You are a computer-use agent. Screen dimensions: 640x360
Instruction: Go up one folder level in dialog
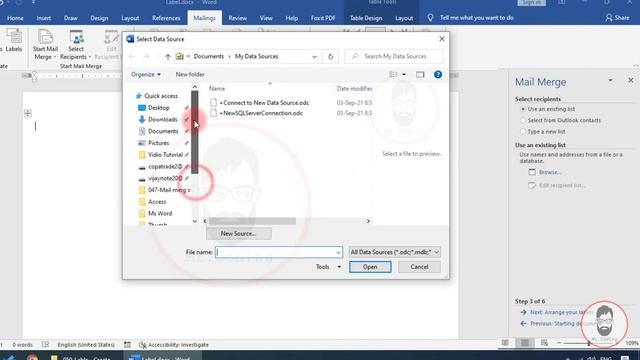168,57
